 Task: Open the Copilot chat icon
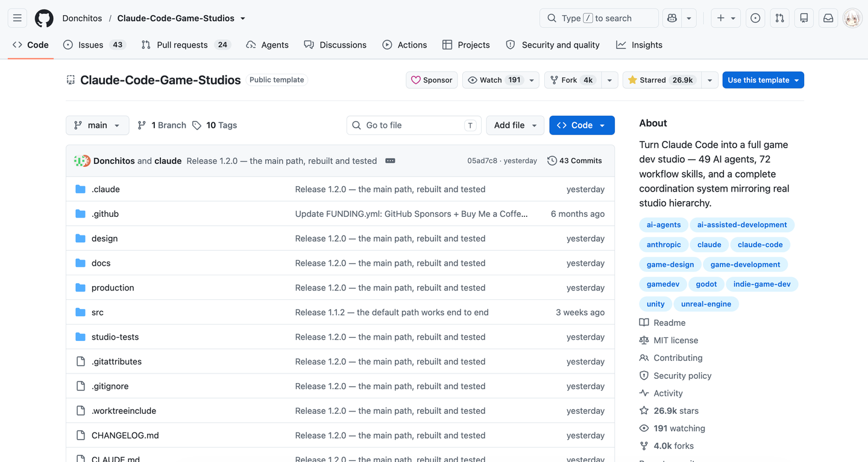(x=672, y=18)
